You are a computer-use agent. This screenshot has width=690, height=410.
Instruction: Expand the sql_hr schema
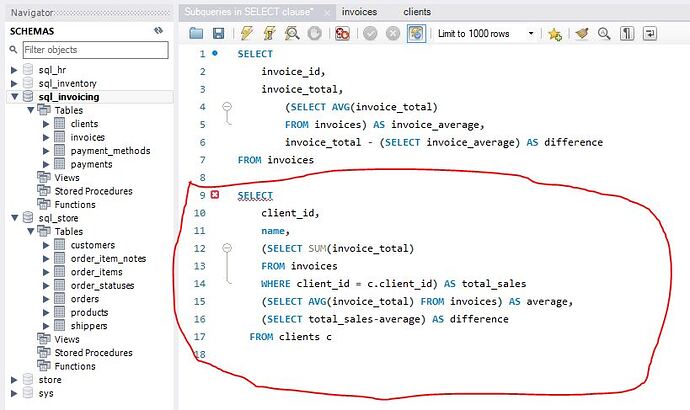pyautogui.click(x=14, y=70)
